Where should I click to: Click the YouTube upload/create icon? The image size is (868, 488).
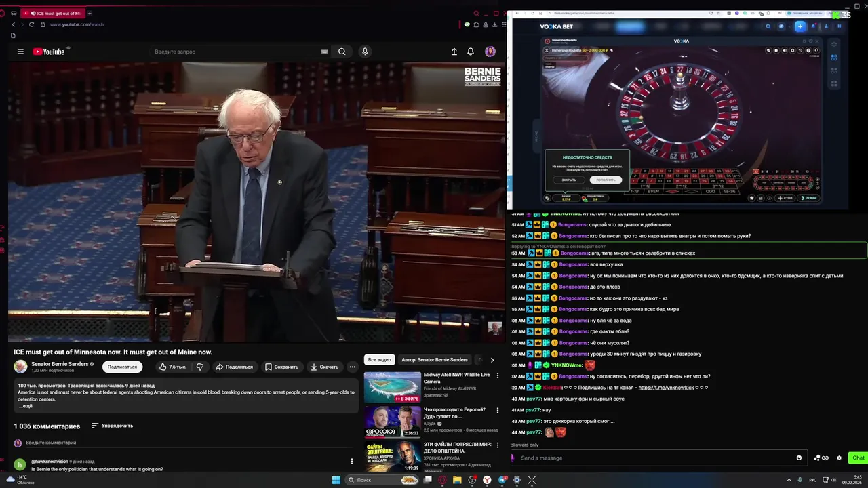pyautogui.click(x=454, y=52)
